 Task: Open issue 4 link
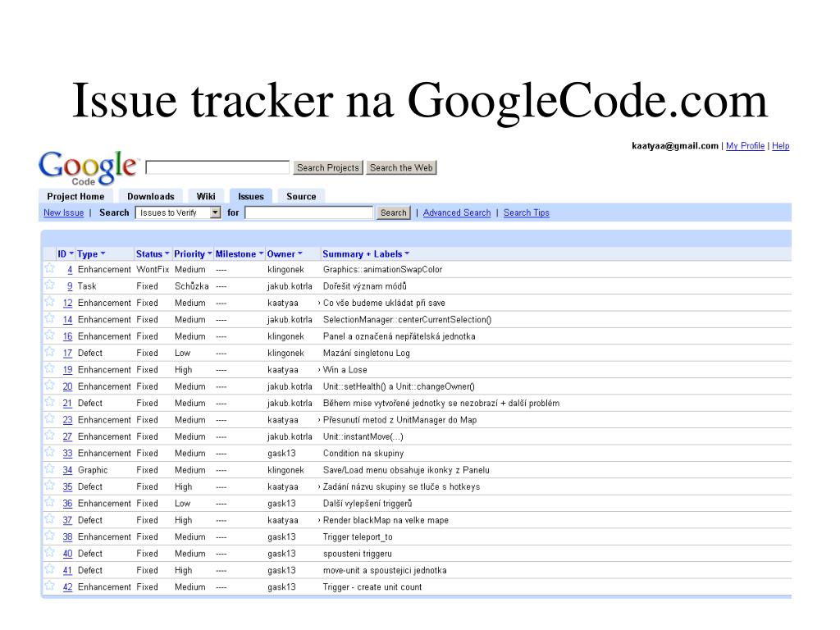click(70, 269)
